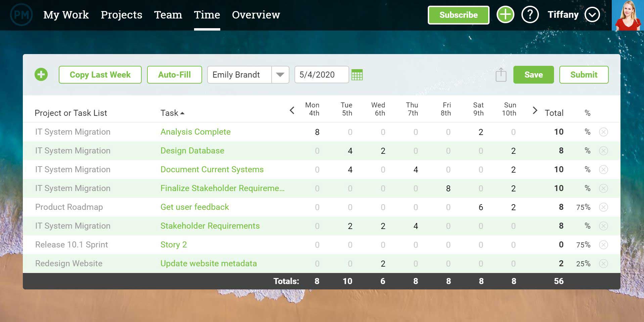Click the Redesign Website project name
The image size is (644, 322).
tap(68, 264)
